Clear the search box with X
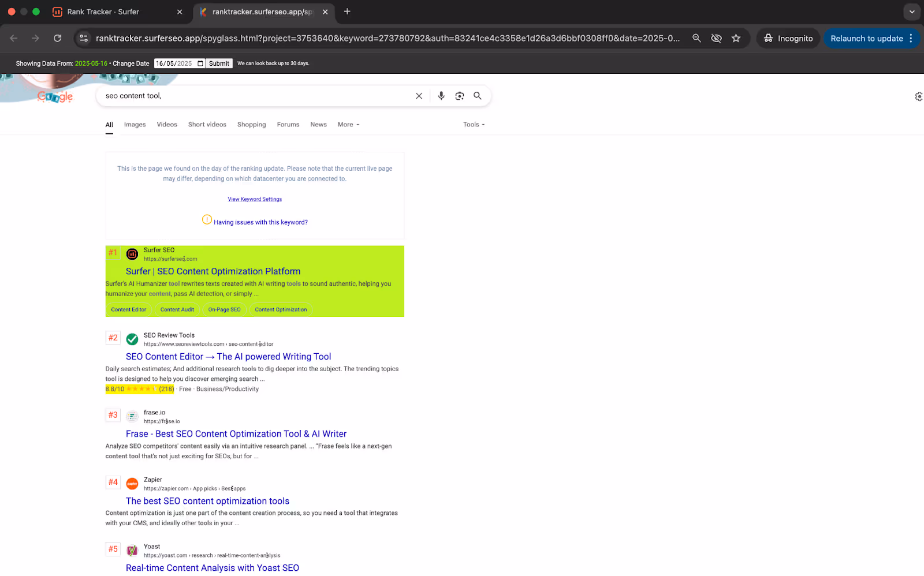Image resolution: width=924 pixels, height=576 pixels. coord(419,96)
